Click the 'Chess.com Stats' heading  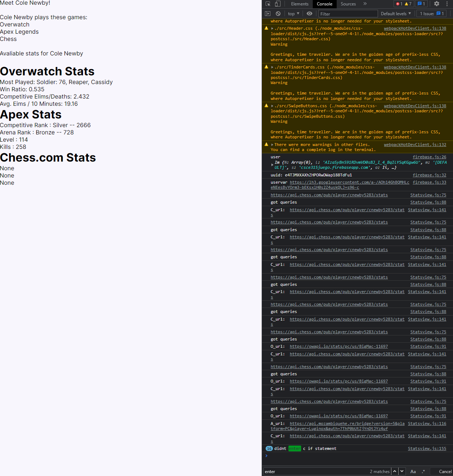click(x=48, y=158)
